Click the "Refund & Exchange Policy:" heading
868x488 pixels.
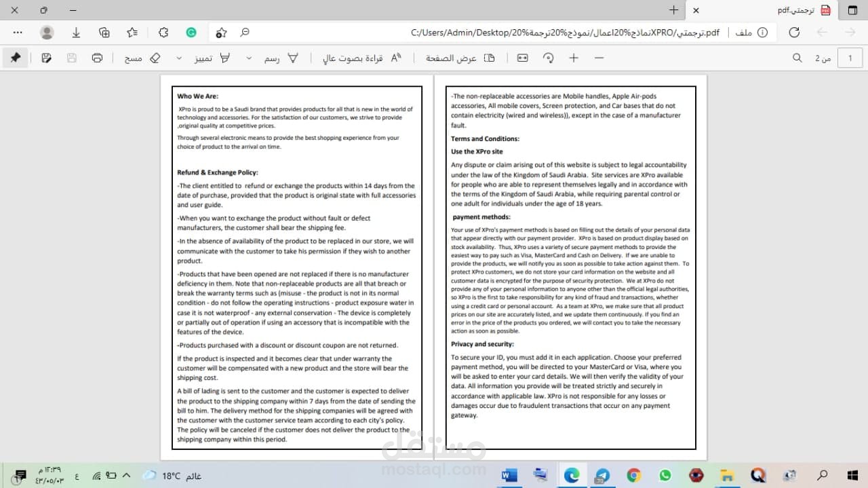(x=218, y=172)
